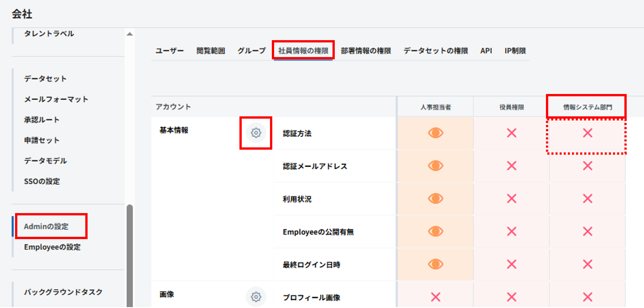The height and width of the screenshot is (308, 644).
Task: Click the 人事担当者 eye icon for 認証方法
Action: 436,133
